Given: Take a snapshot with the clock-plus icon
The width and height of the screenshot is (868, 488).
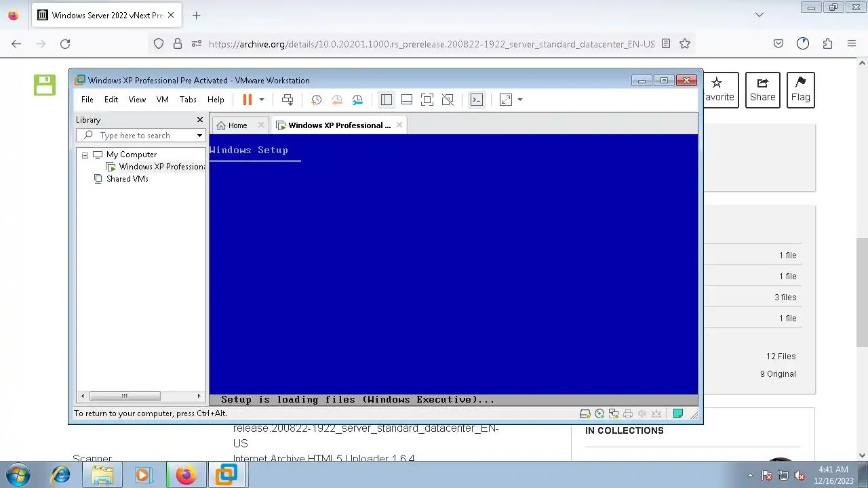Looking at the screenshot, I should (316, 100).
